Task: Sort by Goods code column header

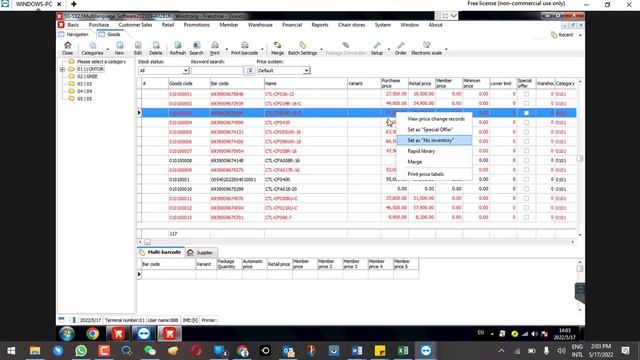Action: (x=189, y=83)
